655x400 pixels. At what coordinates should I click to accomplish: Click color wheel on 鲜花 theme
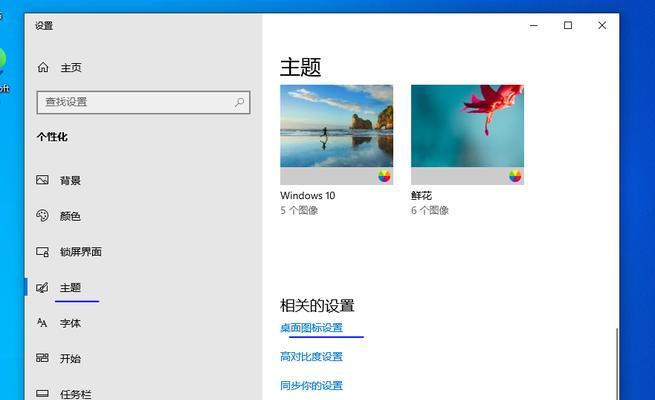(515, 176)
